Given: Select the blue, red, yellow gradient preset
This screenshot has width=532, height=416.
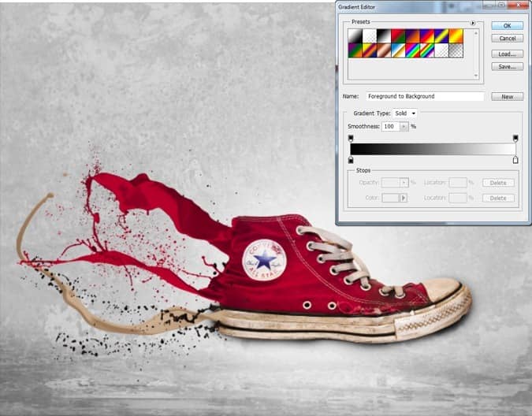Looking at the screenshot, I should pyautogui.click(x=427, y=36).
